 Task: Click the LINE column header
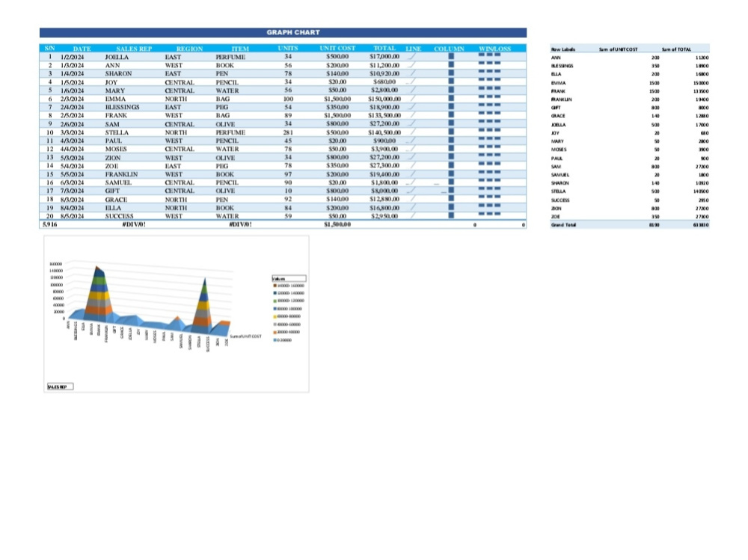[x=413, y=49]
